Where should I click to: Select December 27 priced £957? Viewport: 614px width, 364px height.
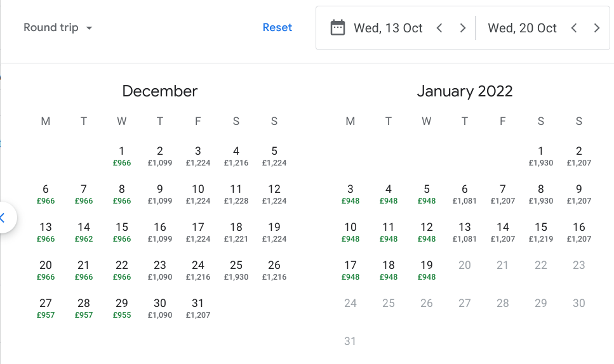(46, 308)
